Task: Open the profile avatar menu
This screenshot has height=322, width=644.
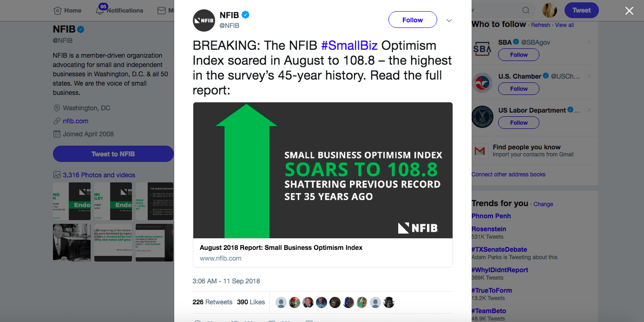Action: pyautogui.click(x=550, y=10)
